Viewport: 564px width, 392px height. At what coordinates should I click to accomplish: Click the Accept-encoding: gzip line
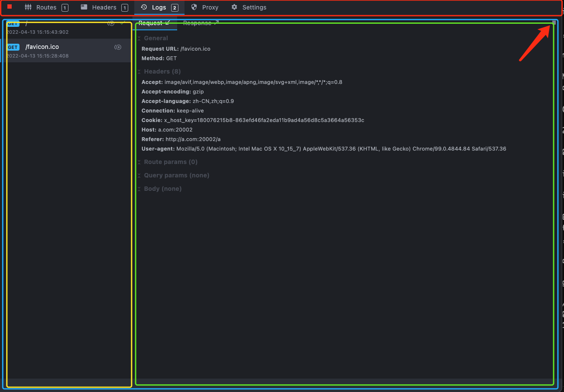(172, 92)
